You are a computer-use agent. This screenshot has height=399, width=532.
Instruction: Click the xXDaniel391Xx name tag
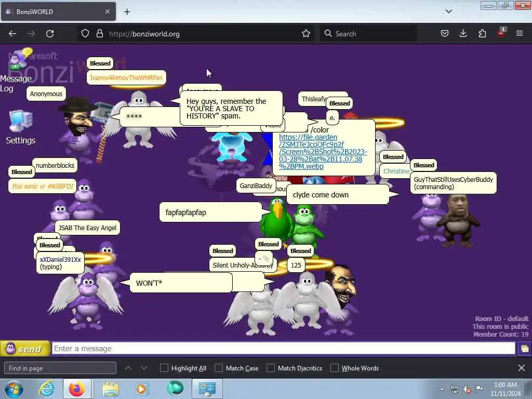click(60, 263)
